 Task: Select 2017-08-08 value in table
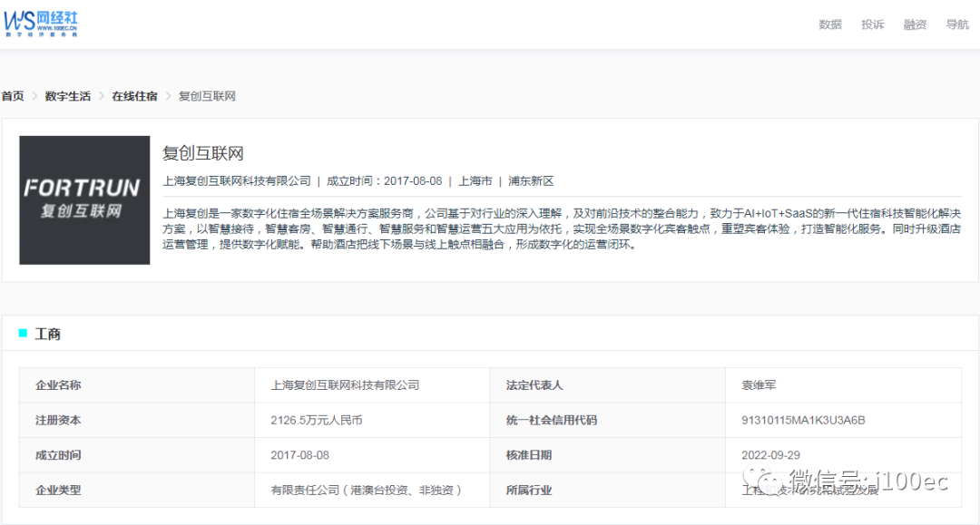click(x=300, y=455)
